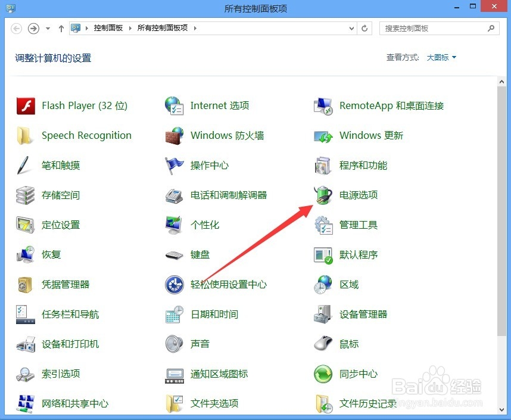Viewport: 511px width, 420px height.
Task: Open the 键盘 keyboard icon
Action: pyautogui.click(x=175, y=255)
